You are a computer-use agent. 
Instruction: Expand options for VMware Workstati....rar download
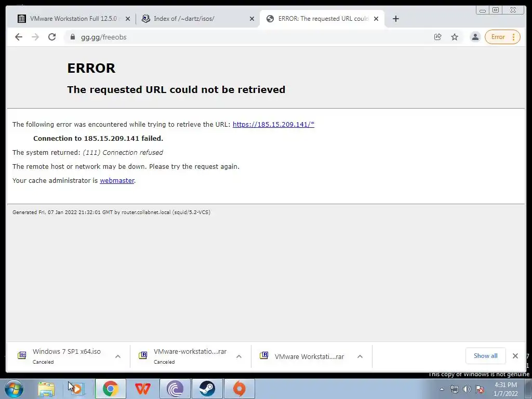360,356
